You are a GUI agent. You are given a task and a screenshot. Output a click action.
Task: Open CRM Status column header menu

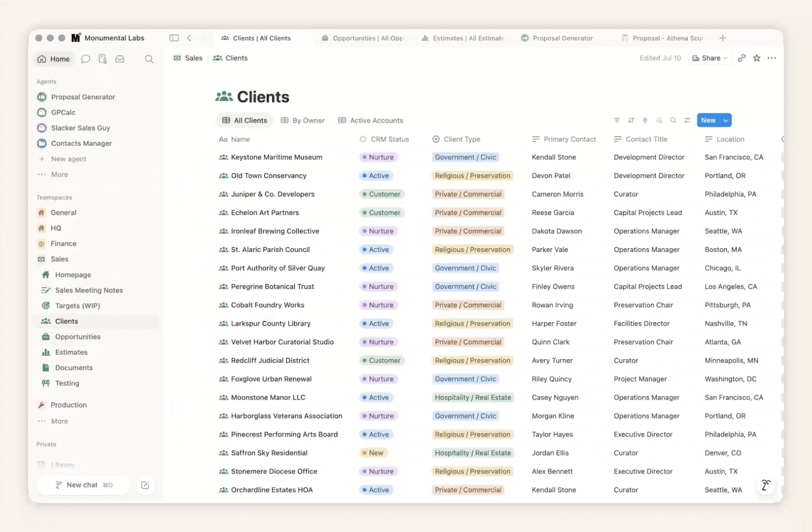click(384, 139)
